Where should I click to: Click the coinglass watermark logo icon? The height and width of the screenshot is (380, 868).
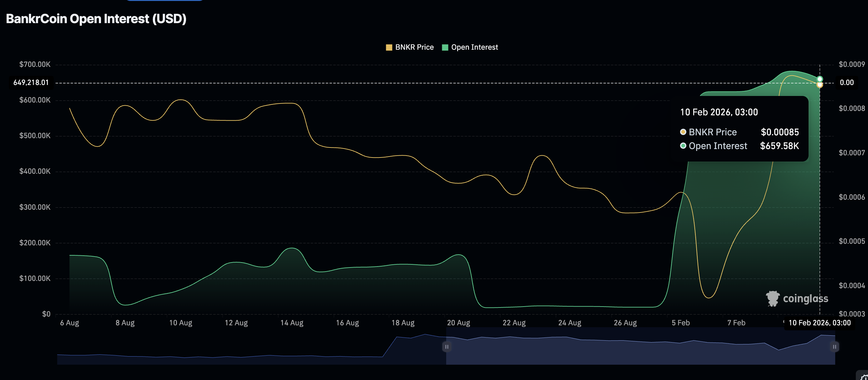(x=773, y=298)
